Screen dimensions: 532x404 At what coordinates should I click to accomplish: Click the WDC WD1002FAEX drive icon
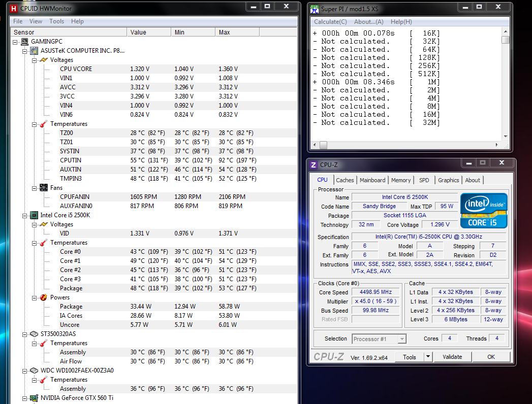click(34, 371)
